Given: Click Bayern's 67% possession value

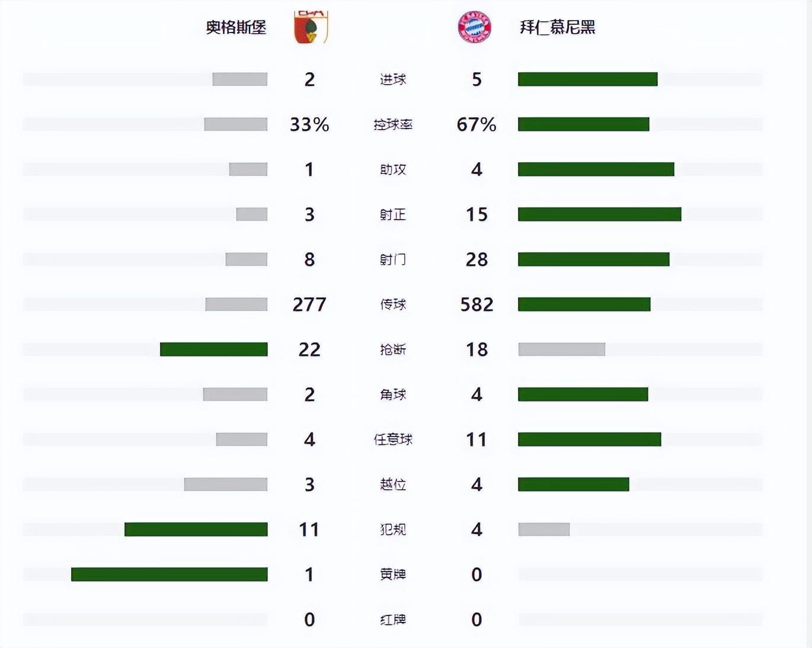Looking at the screenshot, I should 477,124.
